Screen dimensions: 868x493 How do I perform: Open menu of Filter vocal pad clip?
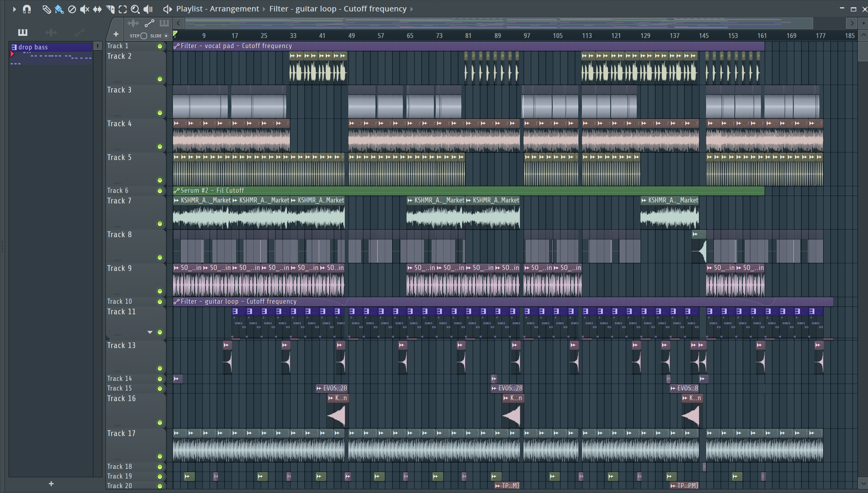(176, 46)
